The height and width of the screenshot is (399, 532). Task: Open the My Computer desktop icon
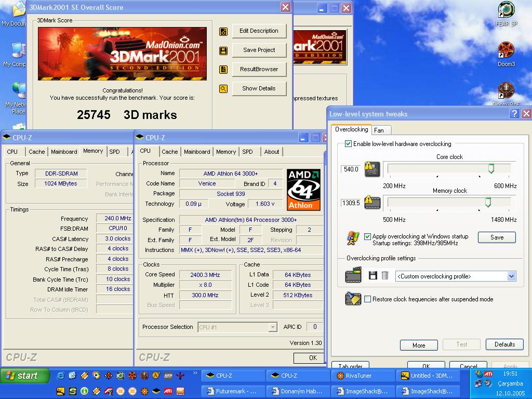15,55
